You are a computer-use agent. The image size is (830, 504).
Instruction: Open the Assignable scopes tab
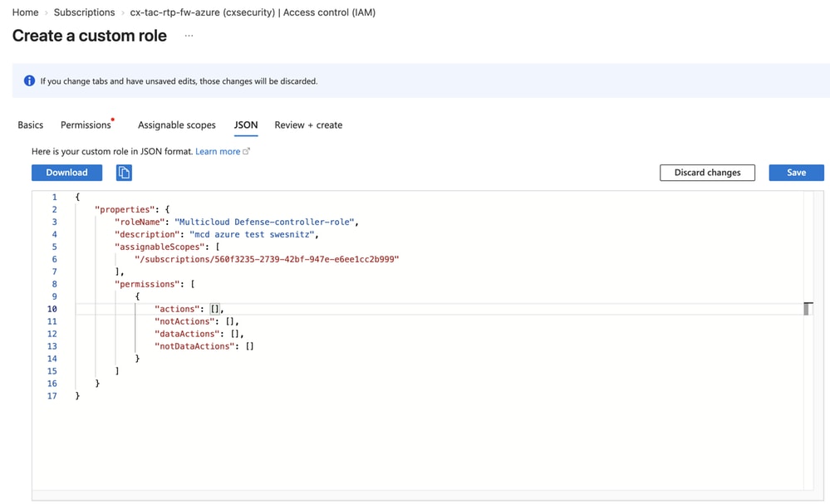(x=177, y=125)
